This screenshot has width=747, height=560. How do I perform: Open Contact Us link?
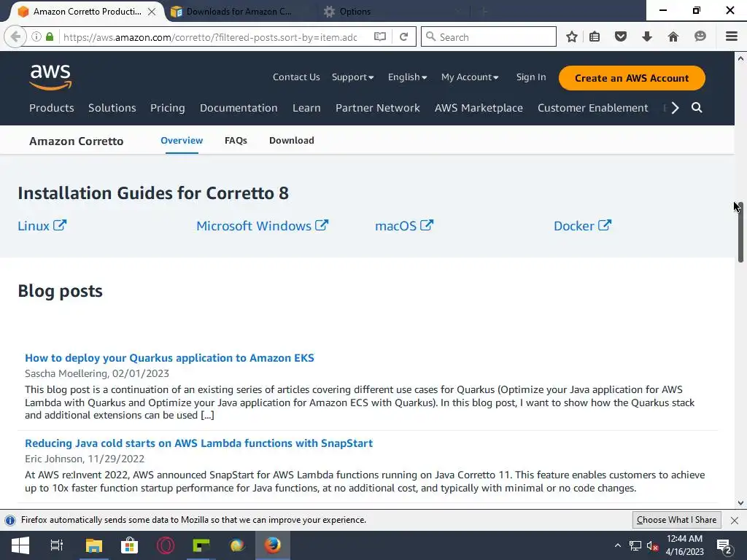[x=296, y=77]
